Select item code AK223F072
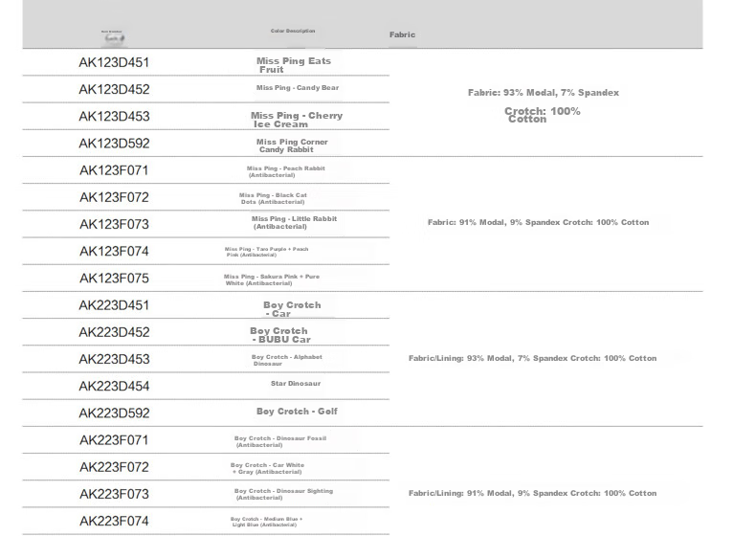 click(114, 467)
